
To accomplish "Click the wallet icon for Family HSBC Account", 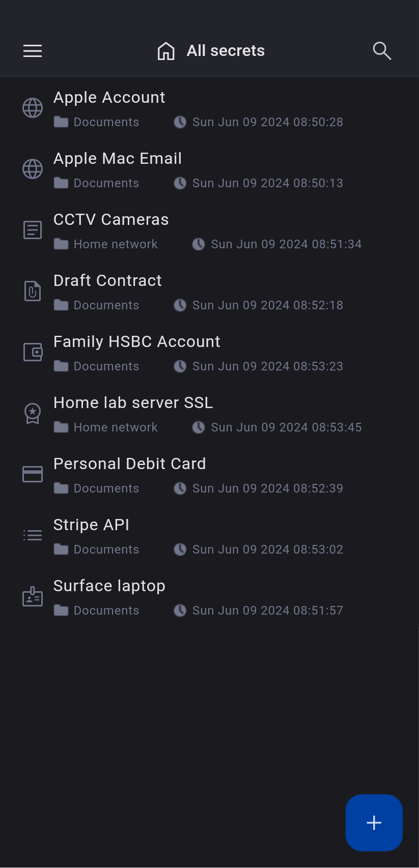I will pos(33,352).
